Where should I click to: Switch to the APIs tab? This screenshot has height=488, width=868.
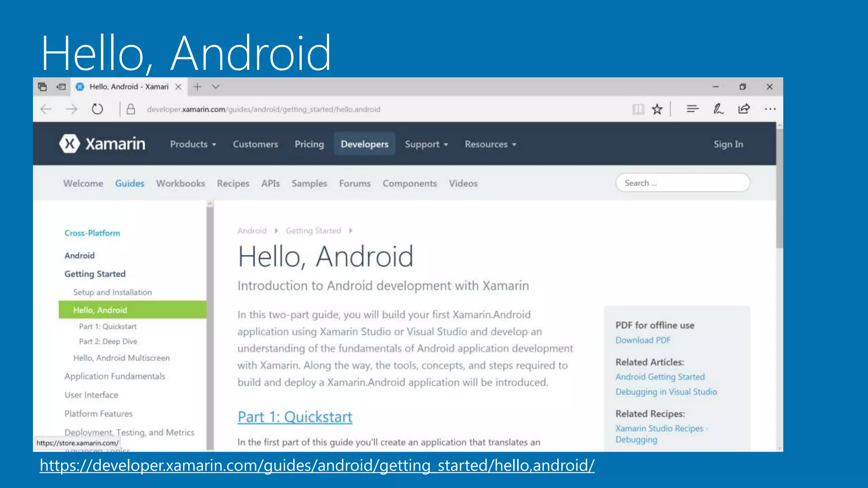[270, 183]
